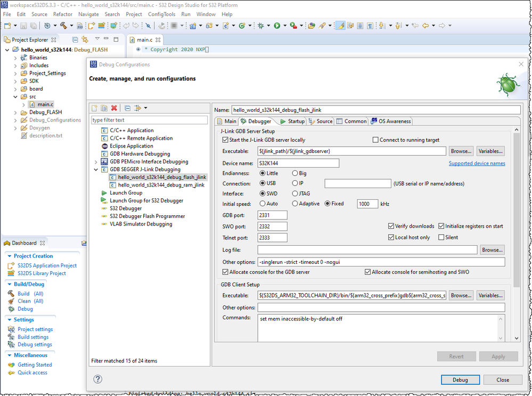Screen dimensions: 532x396
Task: Collapse the hello_world_s32k144 project node
Action: tap(7, 50)
